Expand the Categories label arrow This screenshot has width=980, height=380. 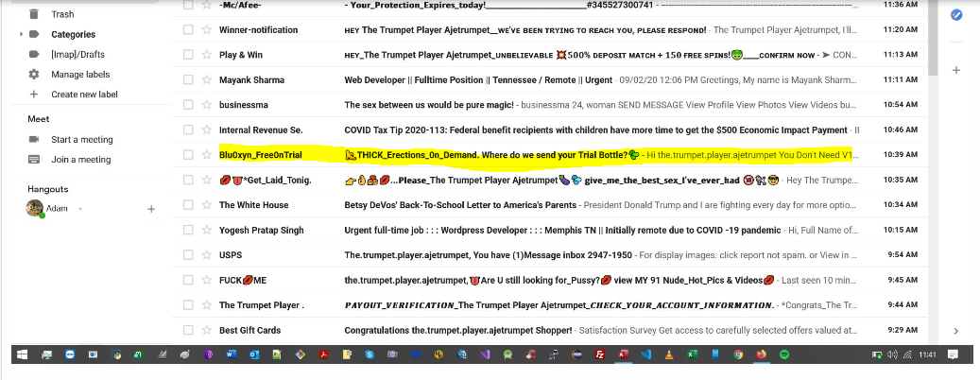[x=21, y=34]
